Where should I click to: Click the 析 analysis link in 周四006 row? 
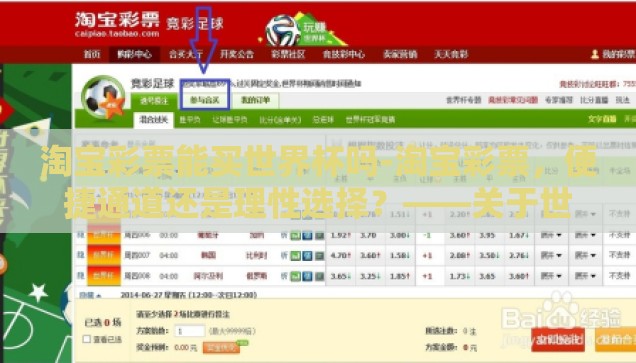click(x=284, y=235)
